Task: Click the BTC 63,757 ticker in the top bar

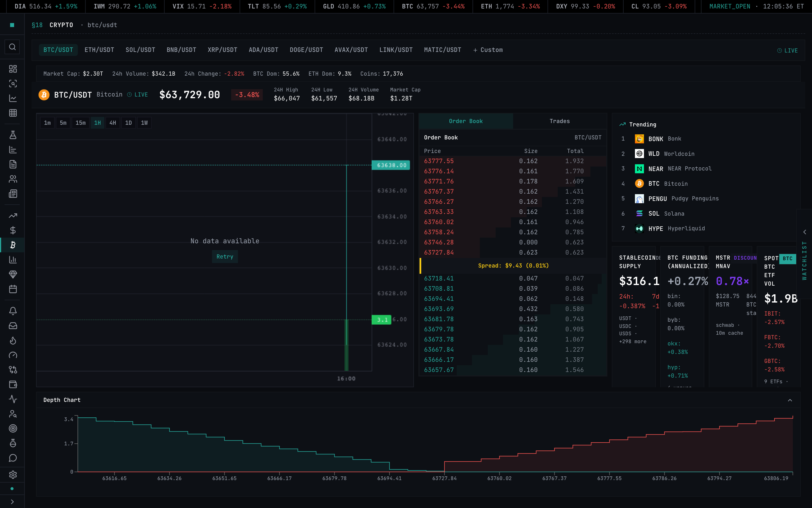Action: coord(433,6)
